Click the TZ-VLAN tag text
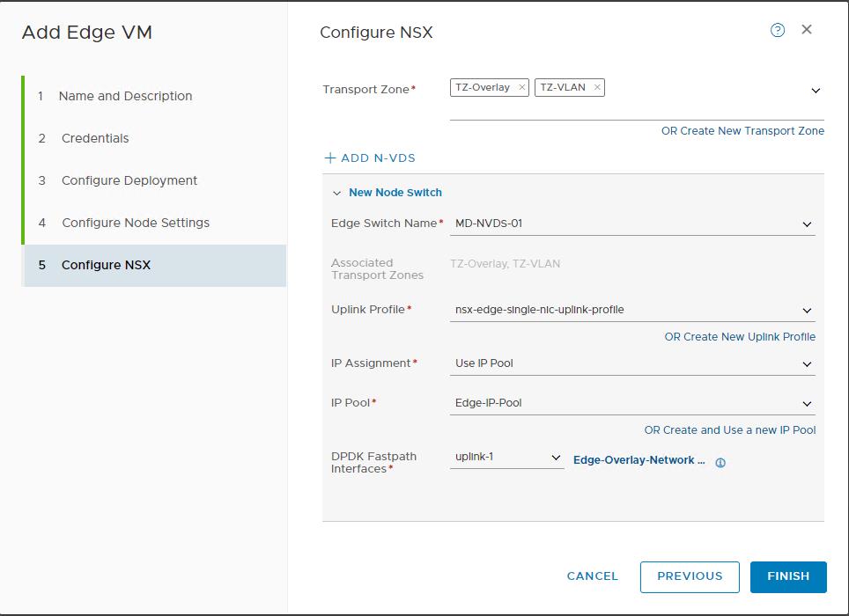This screenshot has height=616, width=849. (563, 87)
